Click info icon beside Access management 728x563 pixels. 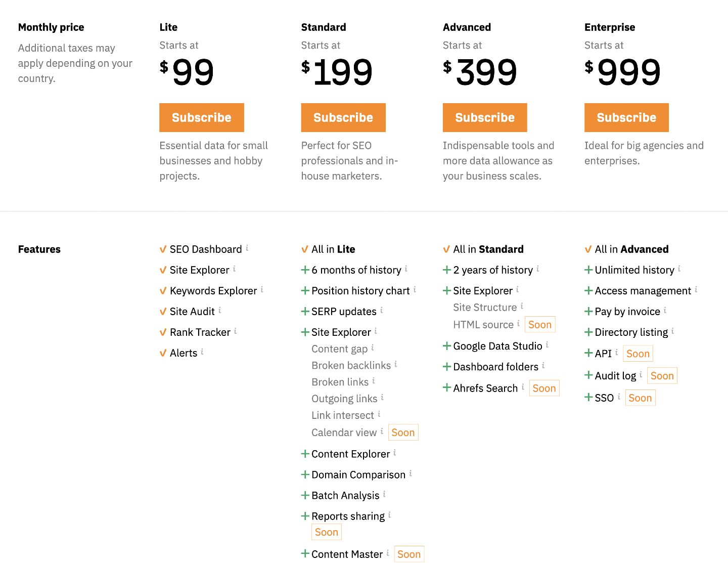pyautogui.click(x=696, y=289)
